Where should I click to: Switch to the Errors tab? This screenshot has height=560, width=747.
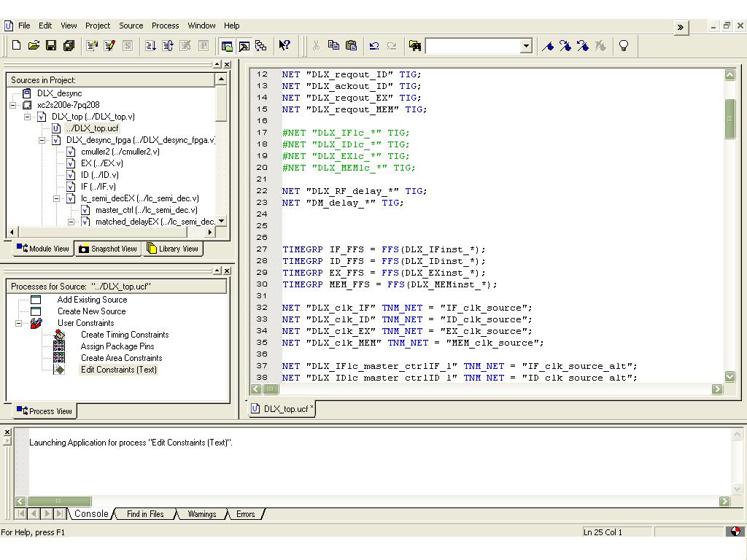(x=246, y=514)
